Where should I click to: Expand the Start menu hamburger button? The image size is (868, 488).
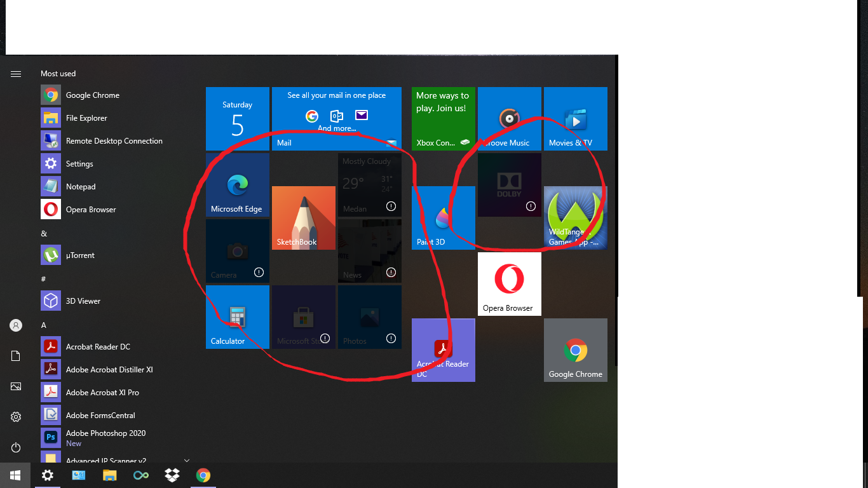click(x=16, y=74)
